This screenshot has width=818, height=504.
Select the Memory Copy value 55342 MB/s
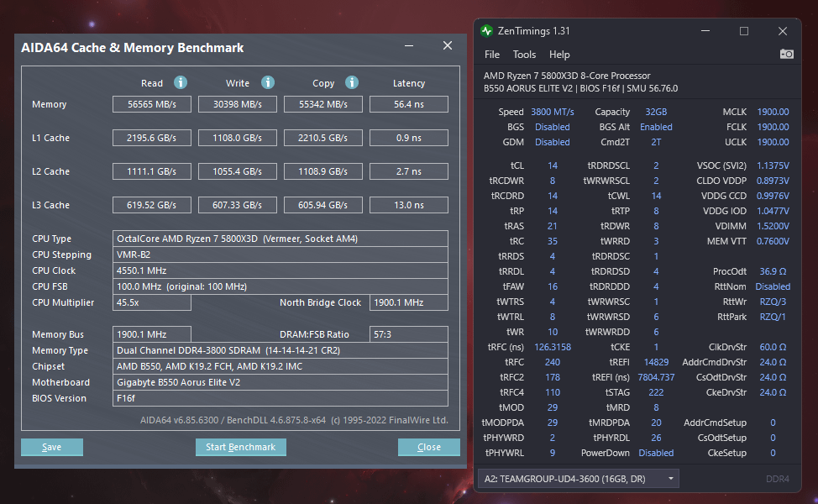click(323, 104)
